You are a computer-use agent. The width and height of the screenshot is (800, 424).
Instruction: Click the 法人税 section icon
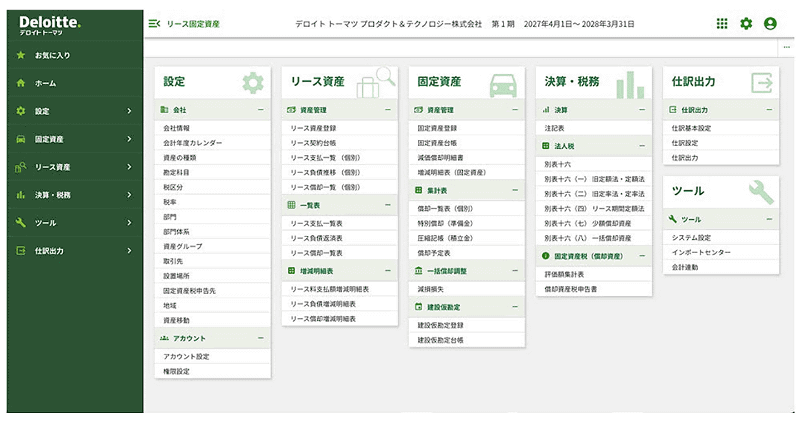point(545,146)
